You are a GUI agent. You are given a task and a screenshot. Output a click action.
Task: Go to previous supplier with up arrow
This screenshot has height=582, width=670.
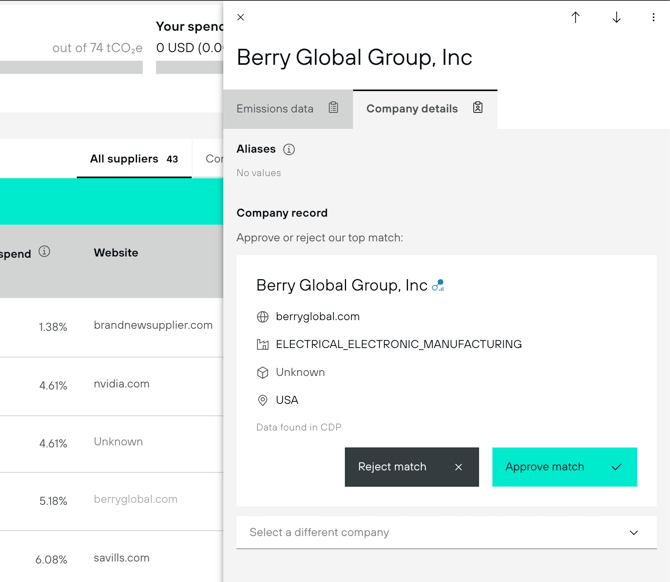click(x=575, y=18)
